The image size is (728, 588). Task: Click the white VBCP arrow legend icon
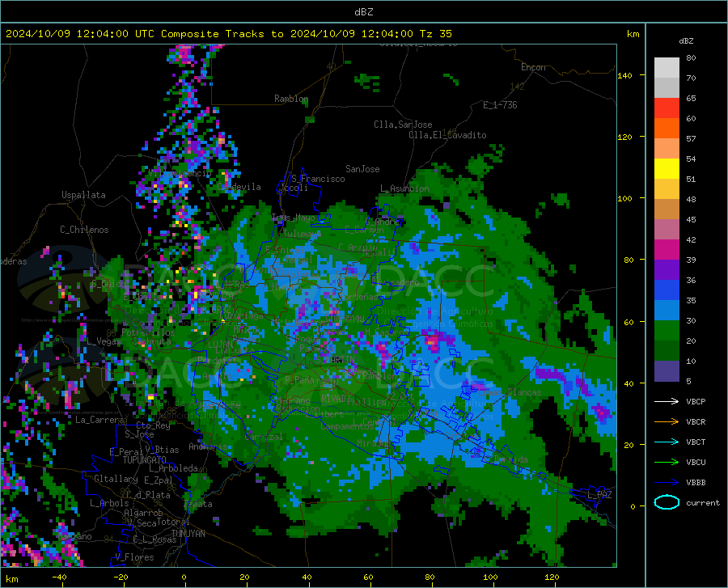click(667, 401)
